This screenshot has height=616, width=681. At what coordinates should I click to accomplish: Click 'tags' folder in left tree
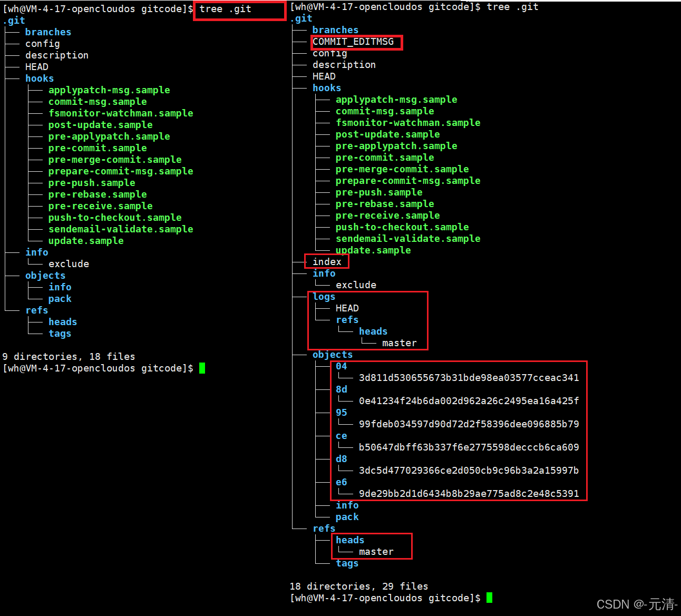[60, 334]
